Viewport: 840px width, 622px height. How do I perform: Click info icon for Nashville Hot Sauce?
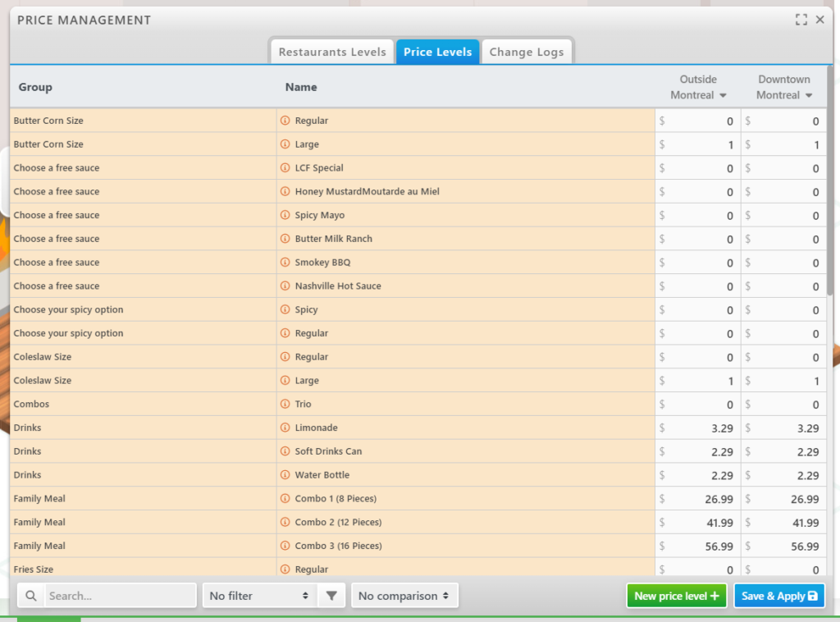tap(285, 286)
